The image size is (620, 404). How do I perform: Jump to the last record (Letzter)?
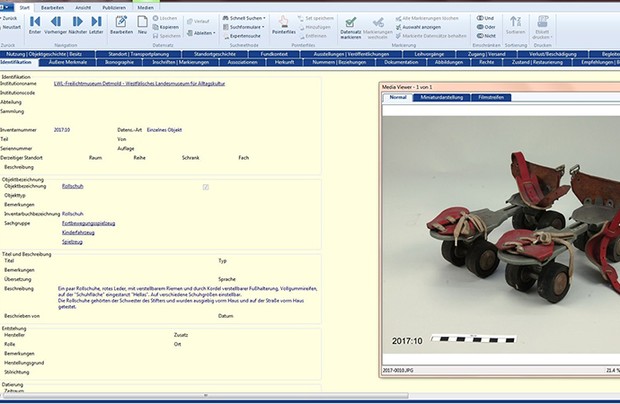(x=96, y=25)
